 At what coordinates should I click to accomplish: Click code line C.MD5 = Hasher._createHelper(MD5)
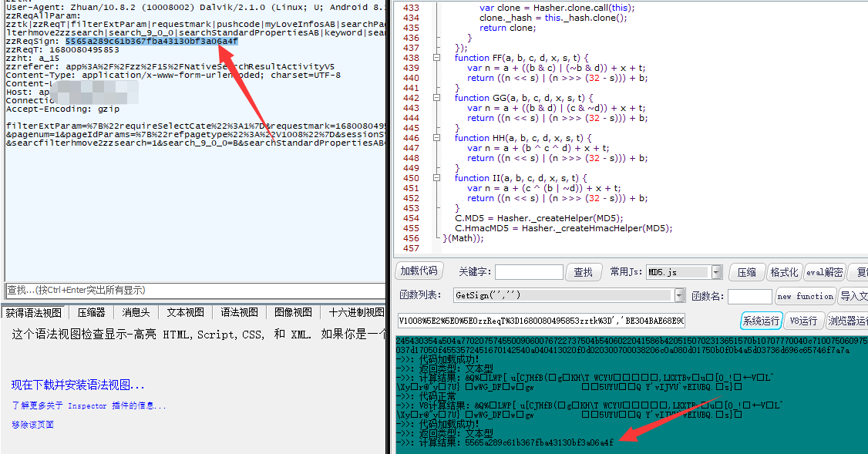[x=539, y=218]
